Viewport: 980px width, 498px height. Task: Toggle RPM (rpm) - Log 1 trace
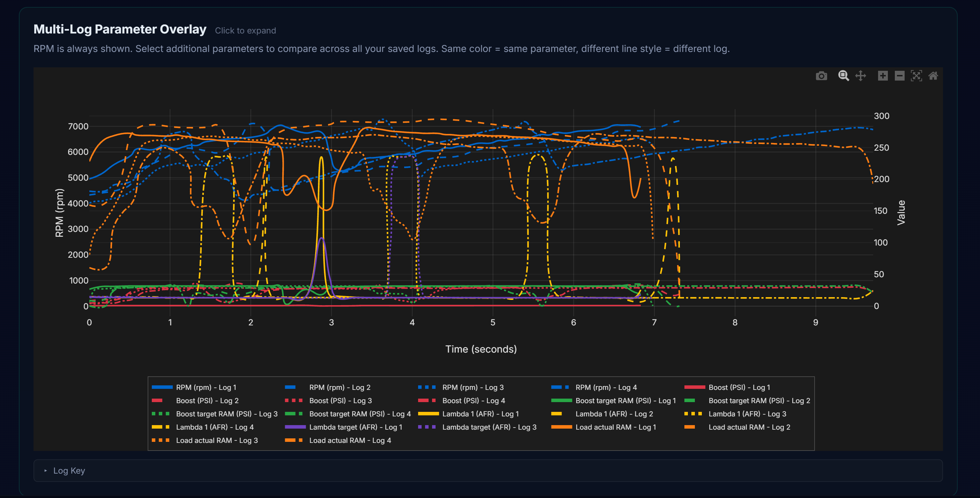point(194,387)
